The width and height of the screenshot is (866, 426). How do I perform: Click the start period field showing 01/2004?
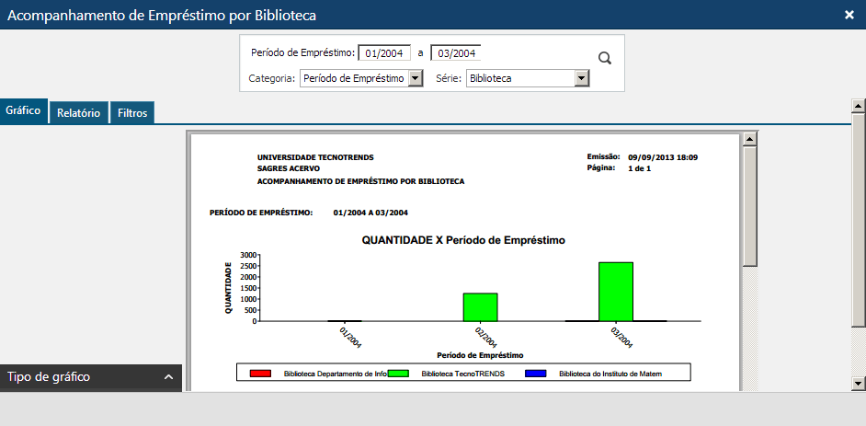[x=384, y=53]
